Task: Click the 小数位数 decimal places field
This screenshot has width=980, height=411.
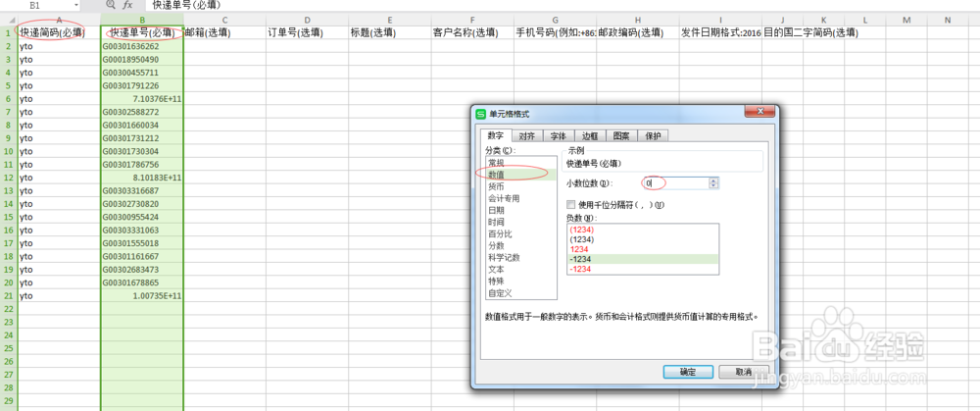Action: coord(675,183)
